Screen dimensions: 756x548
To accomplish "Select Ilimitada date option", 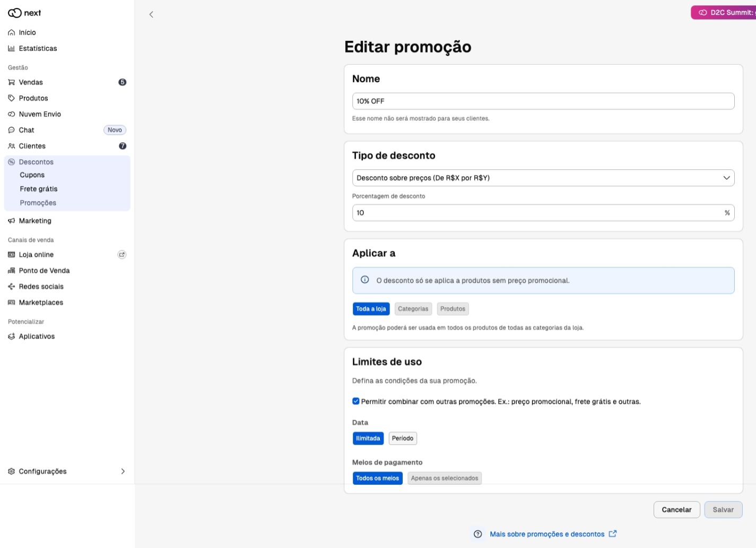I will point(368,438).
